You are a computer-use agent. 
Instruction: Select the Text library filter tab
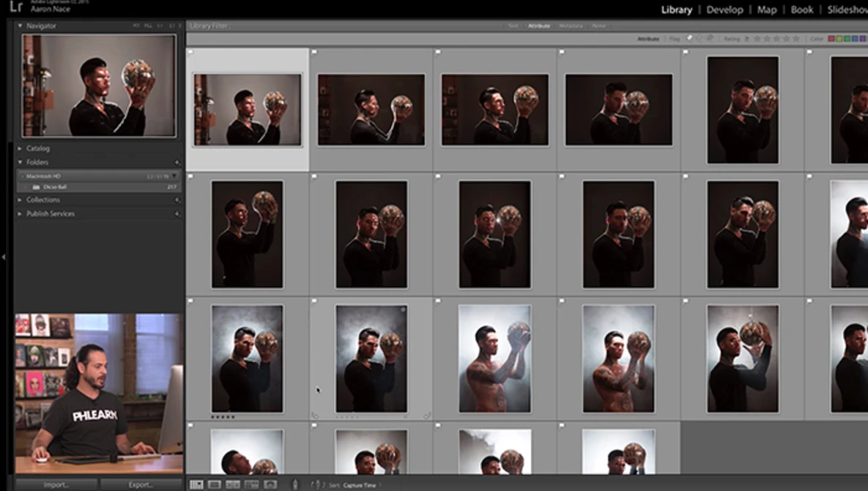tap(513, 26)
